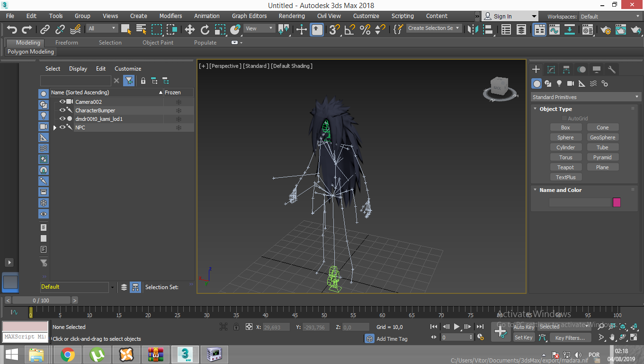
Task: Click the GeoSphere primitive button
Action: point(602,137)
